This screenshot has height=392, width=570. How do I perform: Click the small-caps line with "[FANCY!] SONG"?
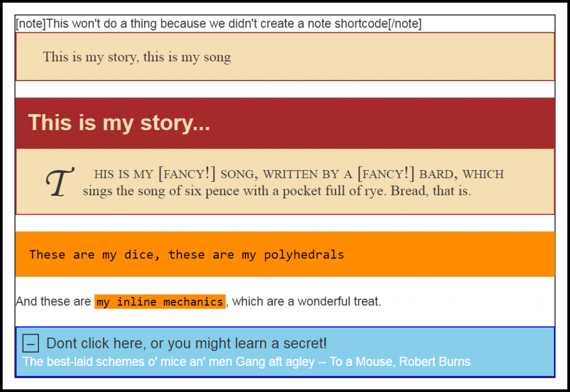(x=299, y=174)
